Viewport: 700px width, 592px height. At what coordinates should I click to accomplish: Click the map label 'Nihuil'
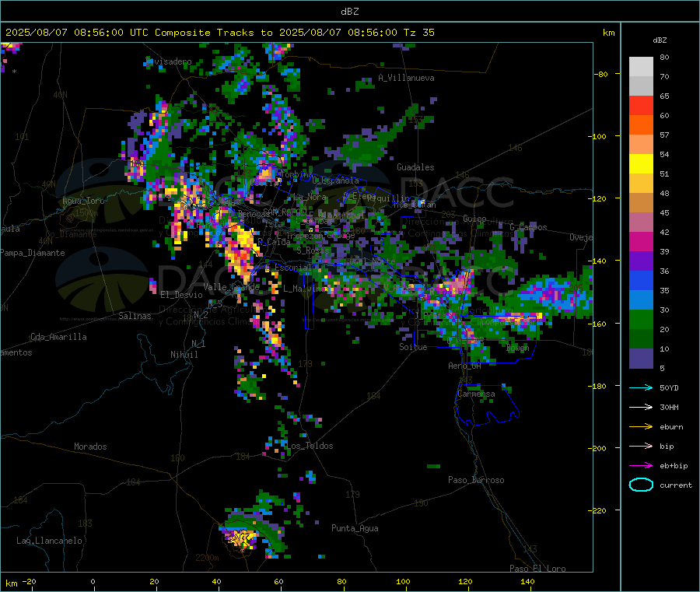(184, 355)
